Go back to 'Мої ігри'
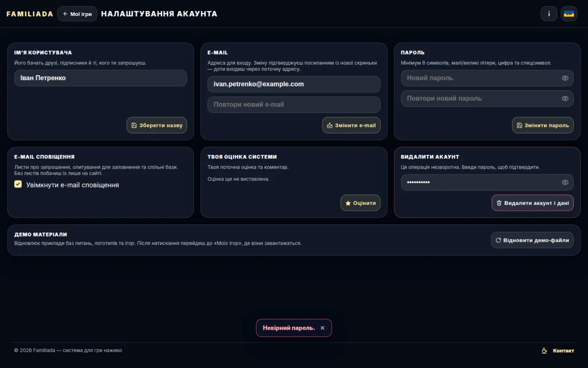588x368 pixels. [x=77, y=14]
